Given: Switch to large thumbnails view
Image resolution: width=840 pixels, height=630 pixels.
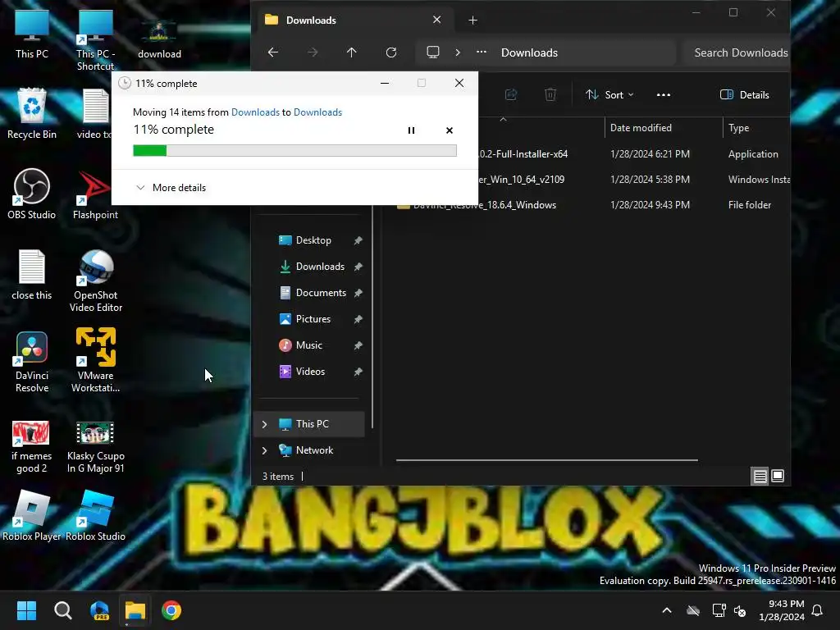Looking at the screenshot, I should tap(778, 476).
